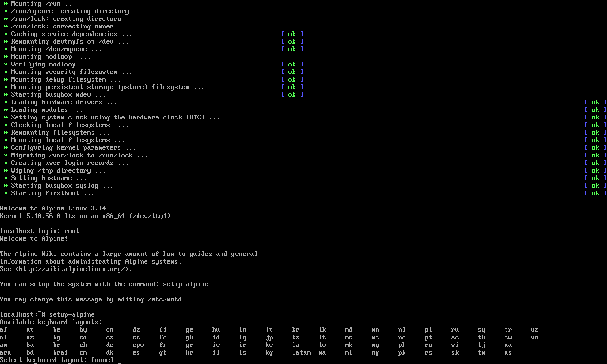Click the 'Mounting security filesystem' line
The width and height of the screenshot is (607, 364).
tap(68, 72)
